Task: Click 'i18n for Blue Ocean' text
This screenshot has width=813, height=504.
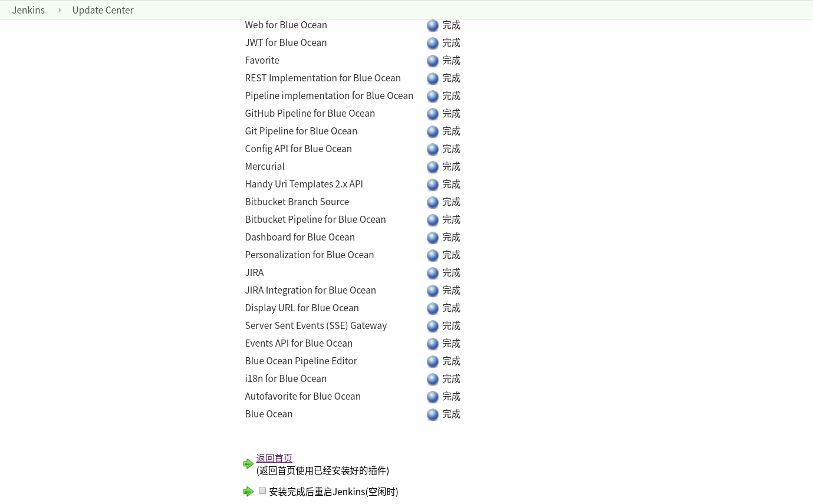Action: [286, 378]
